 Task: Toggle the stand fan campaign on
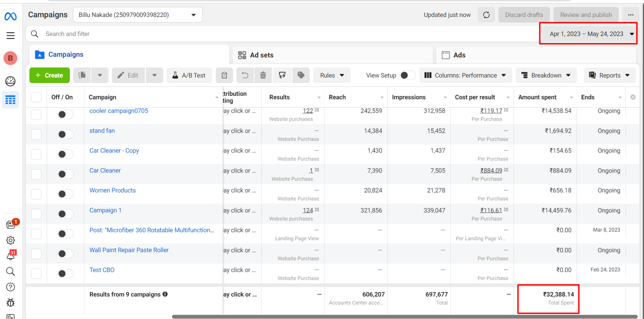[x=65, y=134]
